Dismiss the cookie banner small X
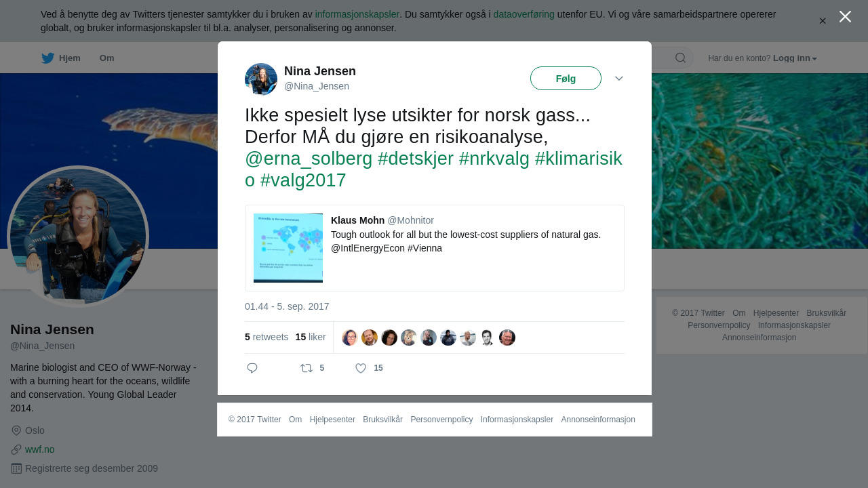Image resolution: width=868 pixels, height=488 pixels. pyautogui.click(x=823, y=21)
